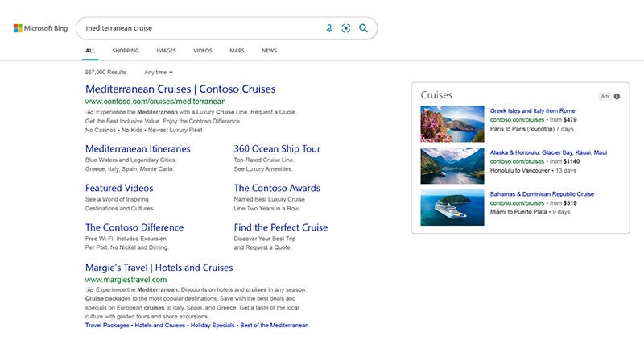Open the Hotels and Cruises sitelink
The width and height of the screenshot is (644, 345).
(159, 326)
